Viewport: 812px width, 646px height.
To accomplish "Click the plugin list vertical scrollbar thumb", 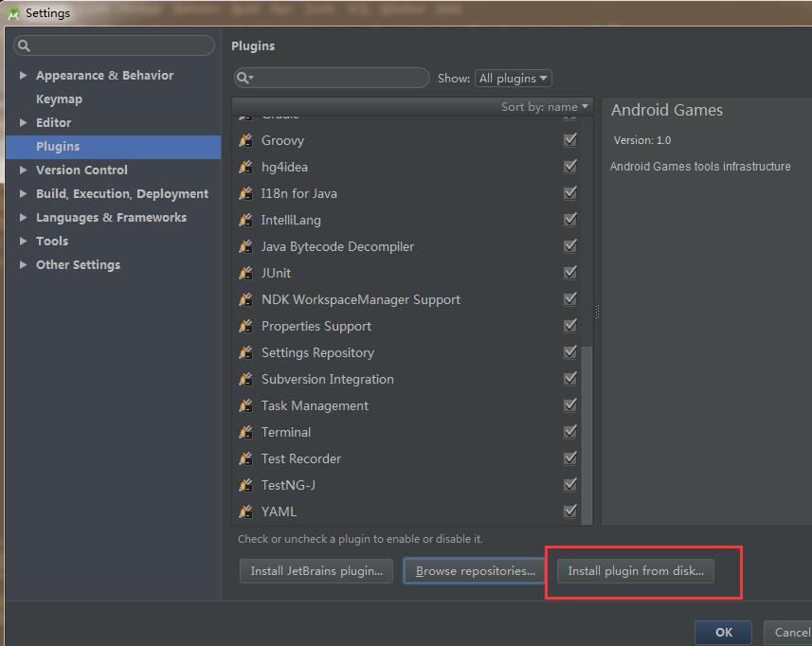I will (x=586, y=436).
